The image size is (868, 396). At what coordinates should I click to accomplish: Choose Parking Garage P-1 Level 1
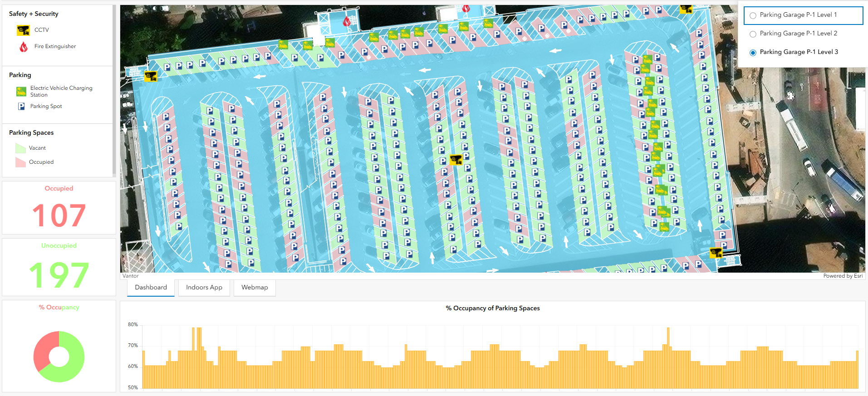pos(803,15)
